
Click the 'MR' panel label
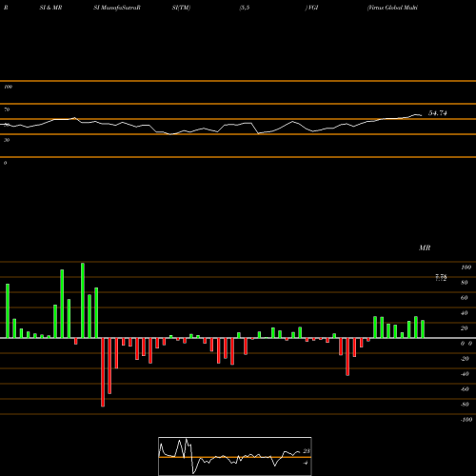click(425, 248)
